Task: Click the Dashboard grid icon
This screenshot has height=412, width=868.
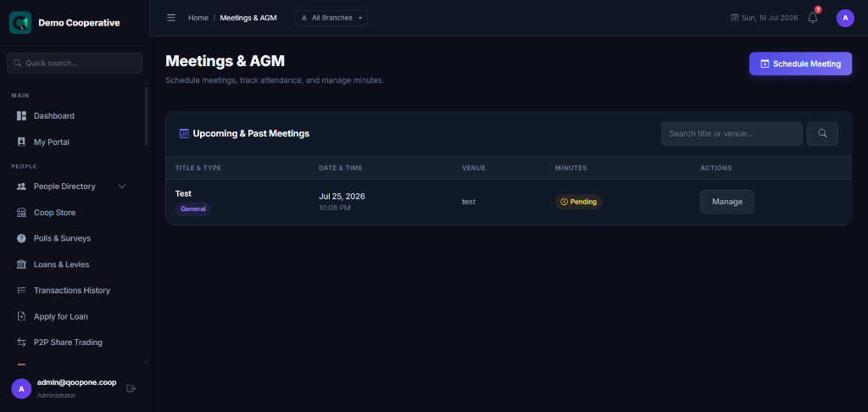Action: pos(21,116)
